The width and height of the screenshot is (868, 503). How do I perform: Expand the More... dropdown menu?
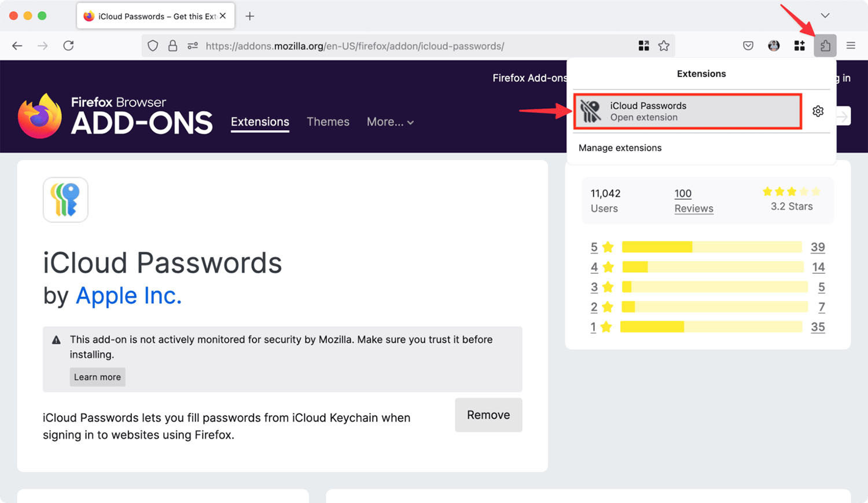390,122
